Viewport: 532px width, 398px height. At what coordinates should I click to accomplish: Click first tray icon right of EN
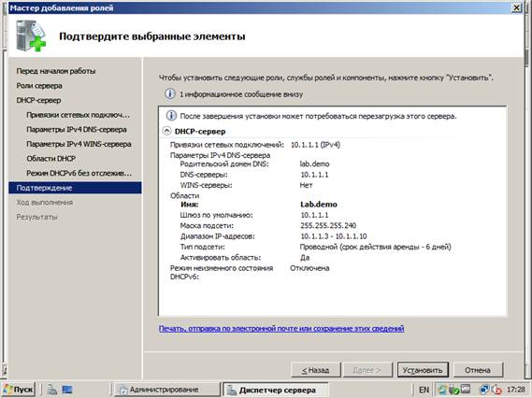[441, 390]
